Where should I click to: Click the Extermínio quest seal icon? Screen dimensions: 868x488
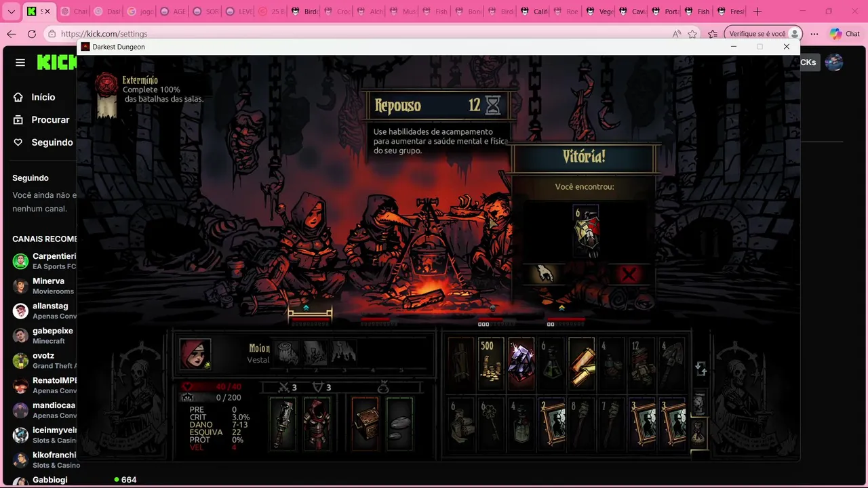(x=106, y=85)
